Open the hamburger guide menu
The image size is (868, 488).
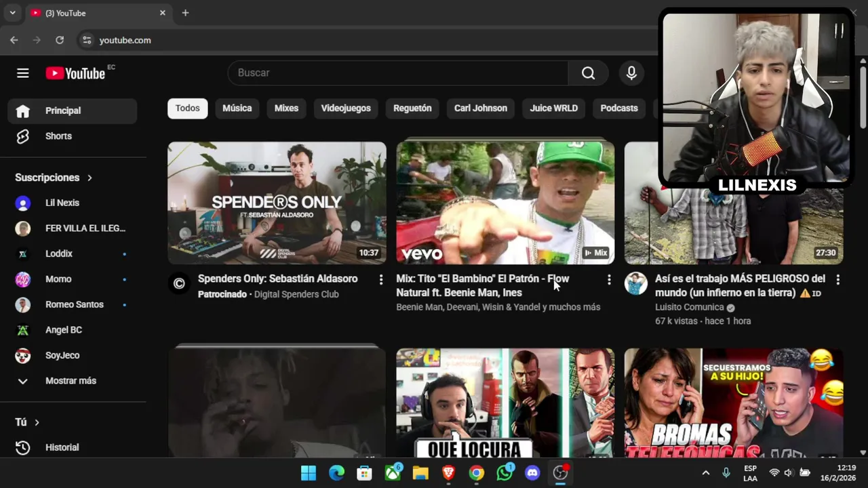tap(23, 73)
